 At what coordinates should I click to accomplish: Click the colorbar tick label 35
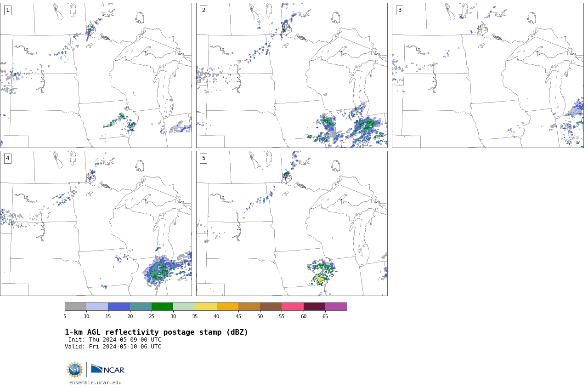pyautogui.click(x=195, y=316)
